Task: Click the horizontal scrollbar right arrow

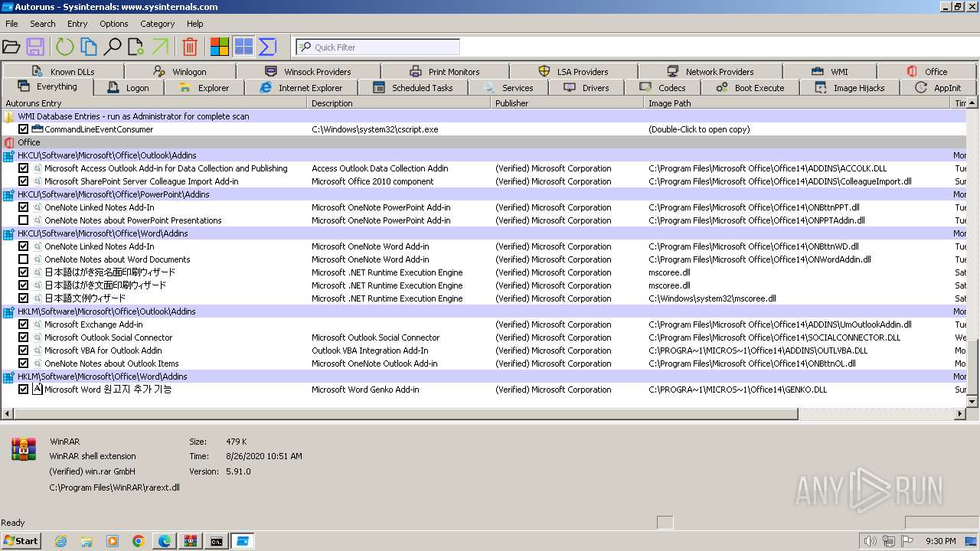Action: point(960,414)
